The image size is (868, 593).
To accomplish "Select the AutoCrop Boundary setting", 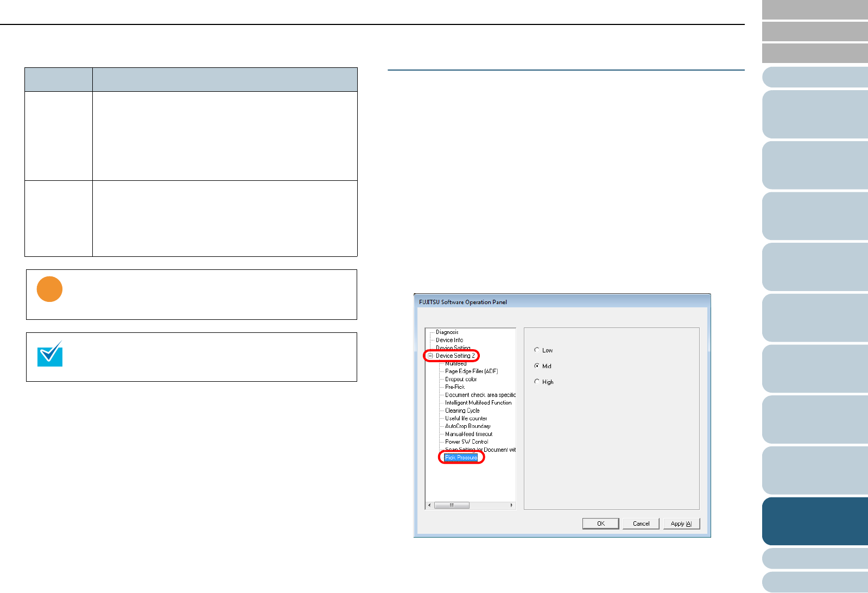I will coord(467,426).
